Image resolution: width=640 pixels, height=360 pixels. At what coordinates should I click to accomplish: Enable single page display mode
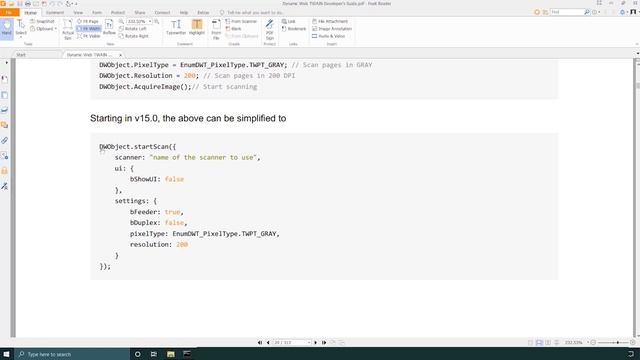(531, 342)
